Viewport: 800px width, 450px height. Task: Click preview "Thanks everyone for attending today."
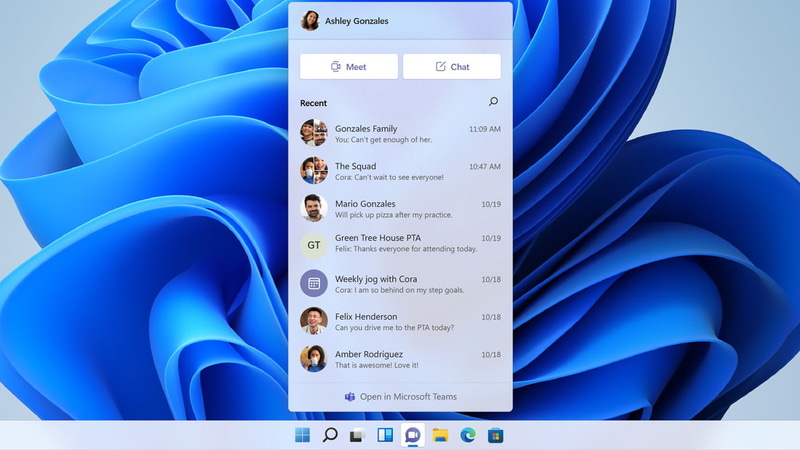pyautogui.click(x=415, y=248)
